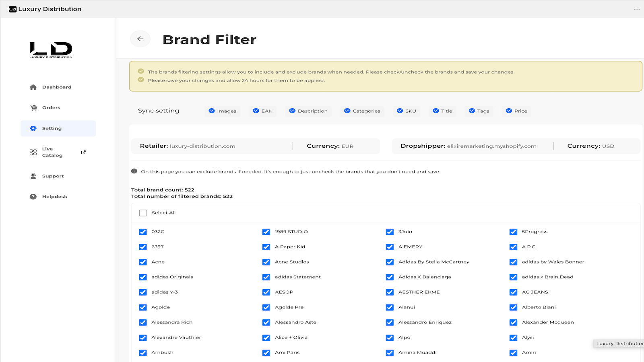Go back using the arrow button

coord(140,39)
